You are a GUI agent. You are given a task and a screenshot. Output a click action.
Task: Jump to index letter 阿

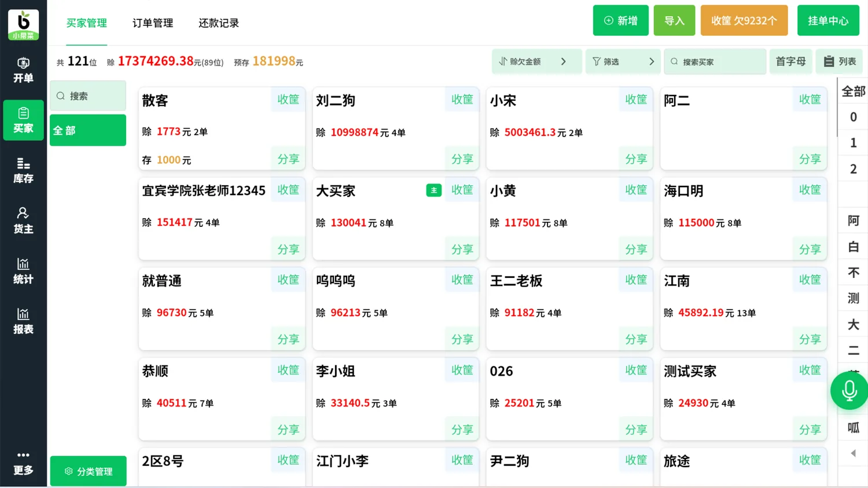pyautogui.click(x=854, y=221)
